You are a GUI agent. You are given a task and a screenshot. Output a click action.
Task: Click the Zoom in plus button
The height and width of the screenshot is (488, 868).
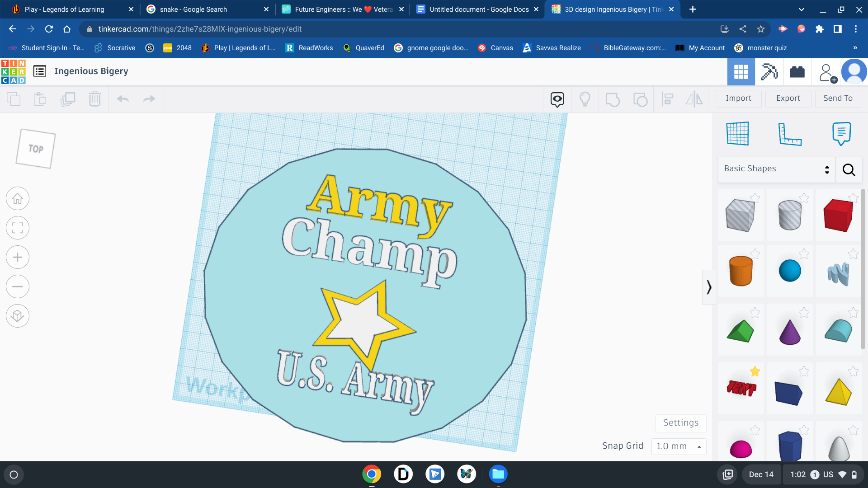tap(18, 257)
